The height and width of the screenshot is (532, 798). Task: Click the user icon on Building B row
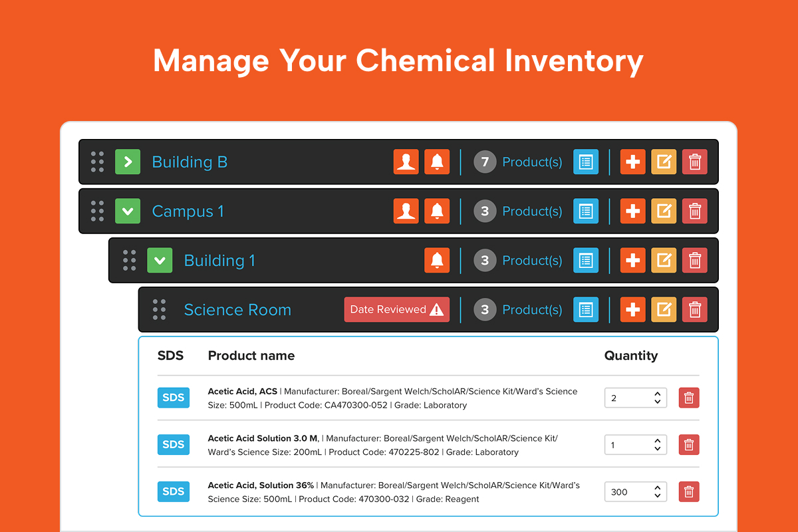(x=406, y=162)
